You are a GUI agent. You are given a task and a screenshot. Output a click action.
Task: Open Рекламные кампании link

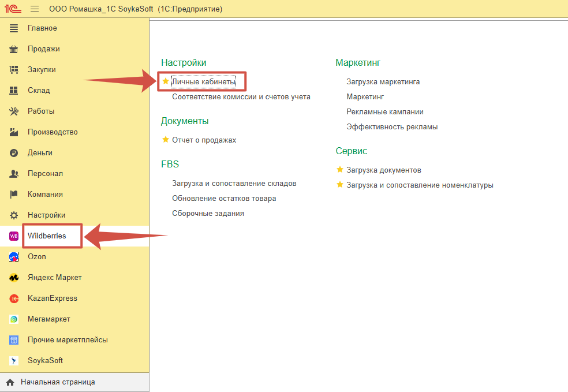384,112
